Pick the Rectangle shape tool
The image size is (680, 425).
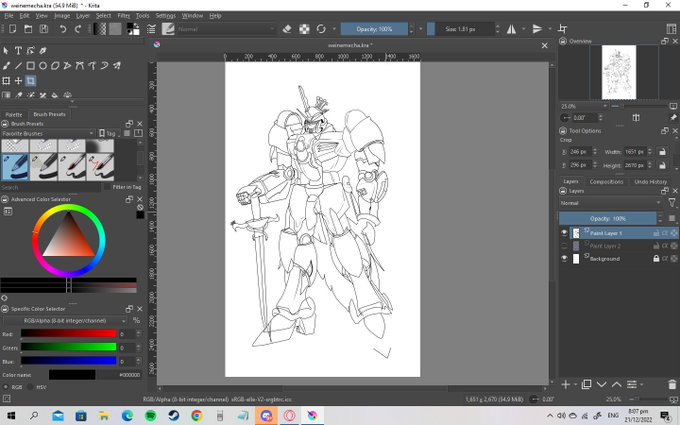[x=31, y=65]
